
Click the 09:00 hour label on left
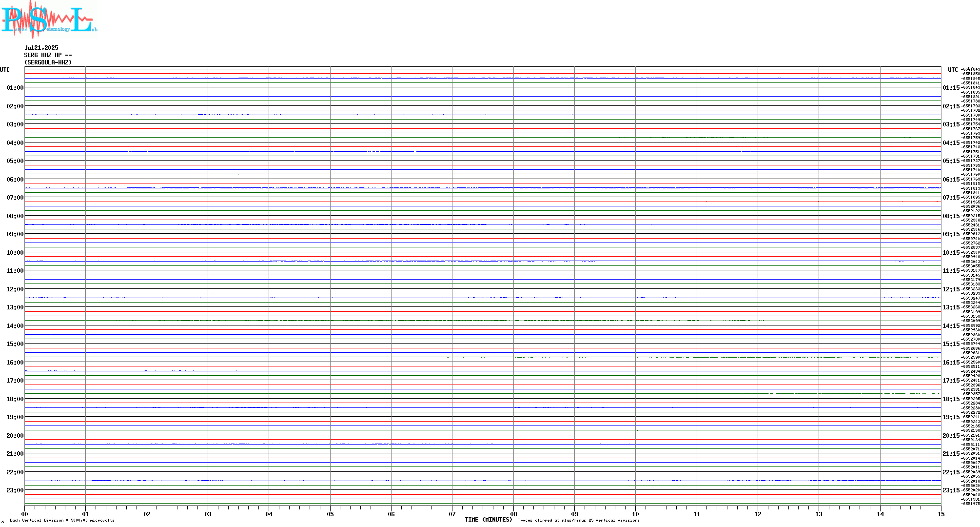(15, 234)
